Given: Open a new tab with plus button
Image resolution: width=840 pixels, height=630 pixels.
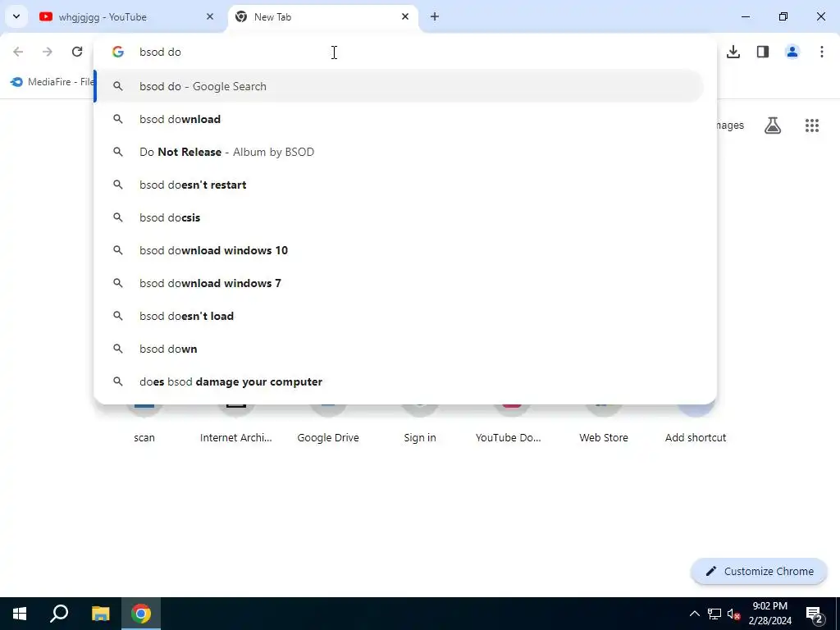Looking at the screenshot, I should click(x=435, y=16).
